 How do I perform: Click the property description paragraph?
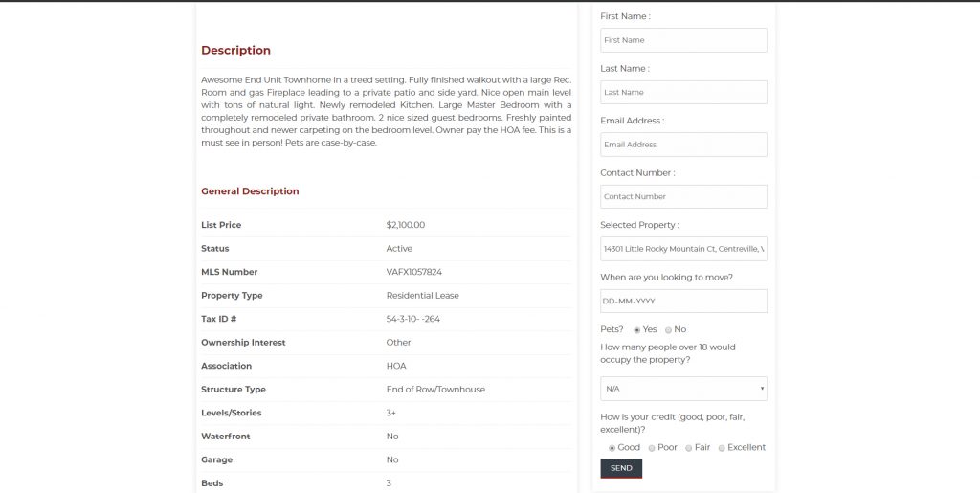click(x=386, y=111)
